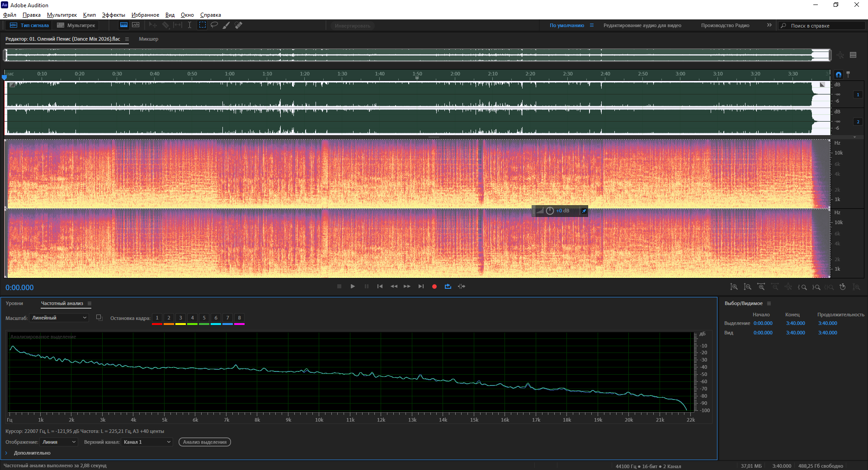This screenshot has height=470, width=868.
Task: Select the Spot Healing Brush tool
Action: click(x=238, y=25)
